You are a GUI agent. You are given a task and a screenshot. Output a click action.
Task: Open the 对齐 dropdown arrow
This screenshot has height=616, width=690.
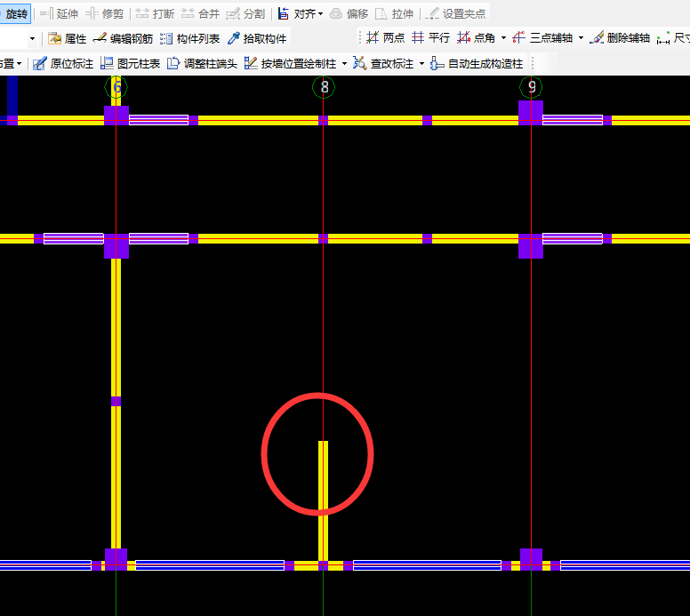coord(320,14)
